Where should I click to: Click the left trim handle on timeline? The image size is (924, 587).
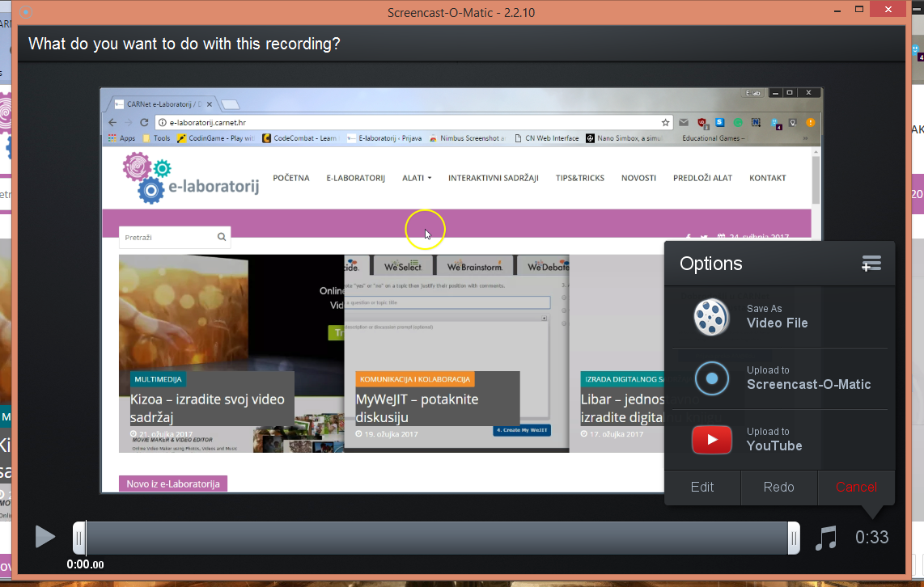(79, 538)
